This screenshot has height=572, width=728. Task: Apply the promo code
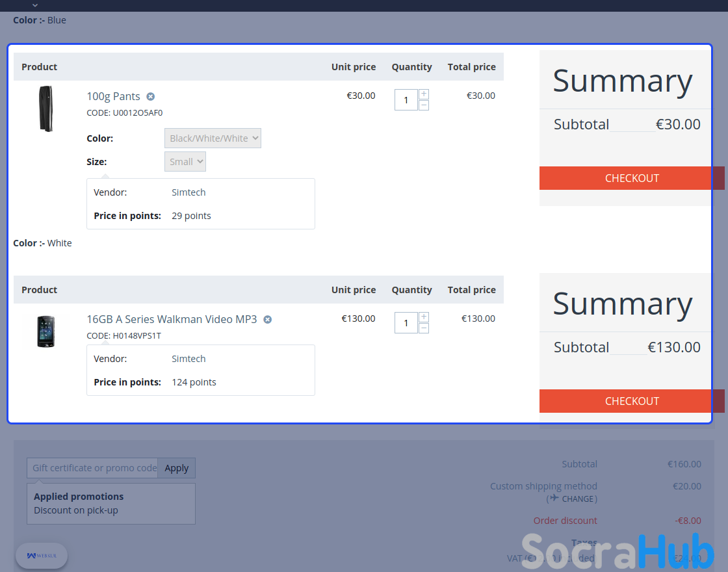pos(176,468)
